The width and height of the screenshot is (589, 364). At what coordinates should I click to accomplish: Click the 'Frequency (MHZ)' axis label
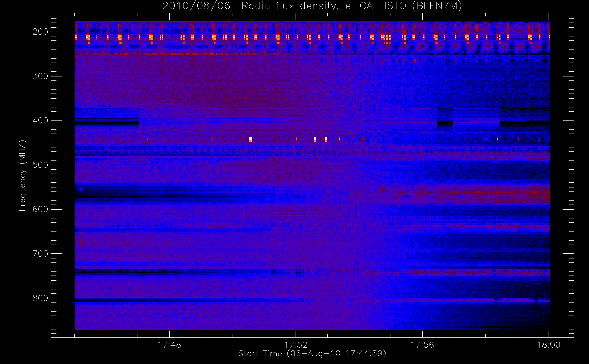click(23, 175)
